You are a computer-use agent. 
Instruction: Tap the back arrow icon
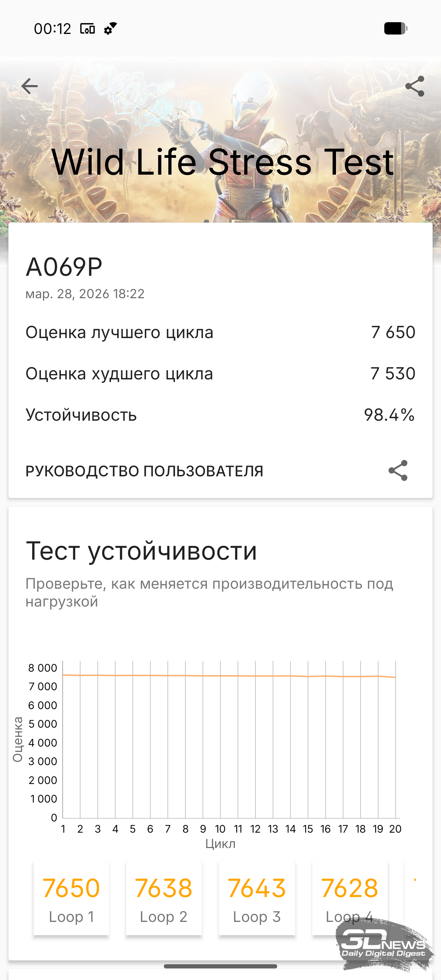pyautogui.click(x=30, y=86)
